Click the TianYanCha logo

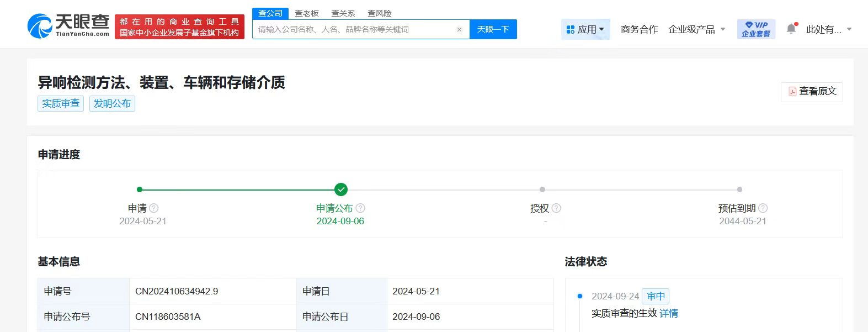pyautogui.click(x=68, y=25)
